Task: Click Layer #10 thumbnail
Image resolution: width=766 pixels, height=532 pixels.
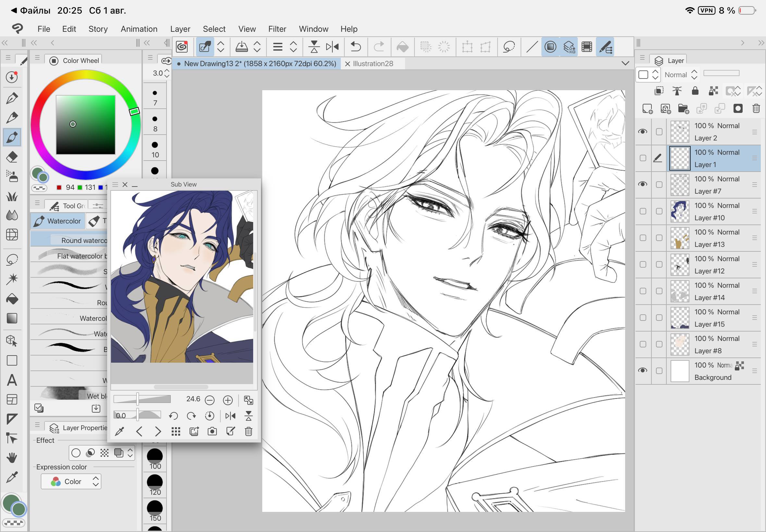Action: [x=680, y=211]
